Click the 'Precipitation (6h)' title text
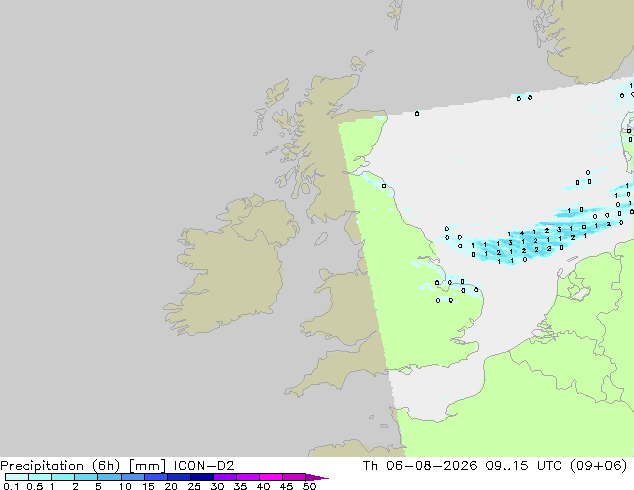Viewport: 634px width, 490px height. click(60, 466)
